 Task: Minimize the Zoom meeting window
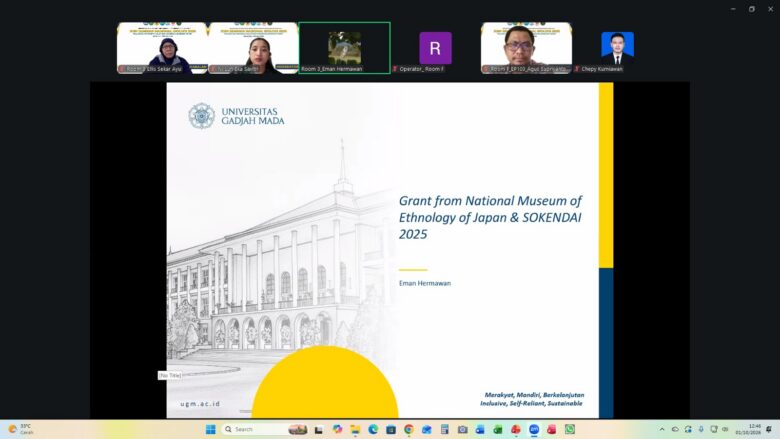[733, 9]
